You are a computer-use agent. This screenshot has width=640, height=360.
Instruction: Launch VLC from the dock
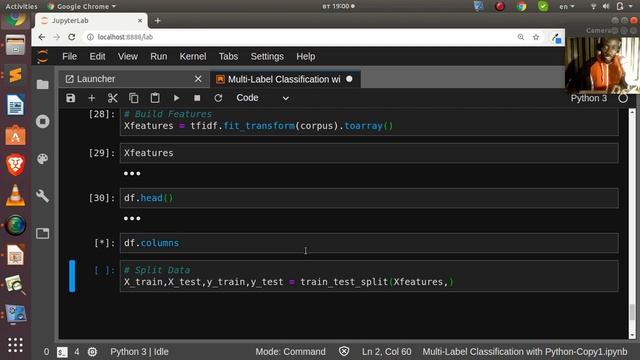point(16,195)
